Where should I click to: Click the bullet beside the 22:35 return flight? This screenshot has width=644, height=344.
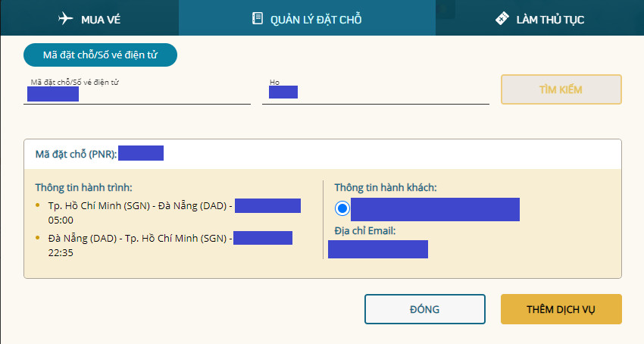[39, 239]
